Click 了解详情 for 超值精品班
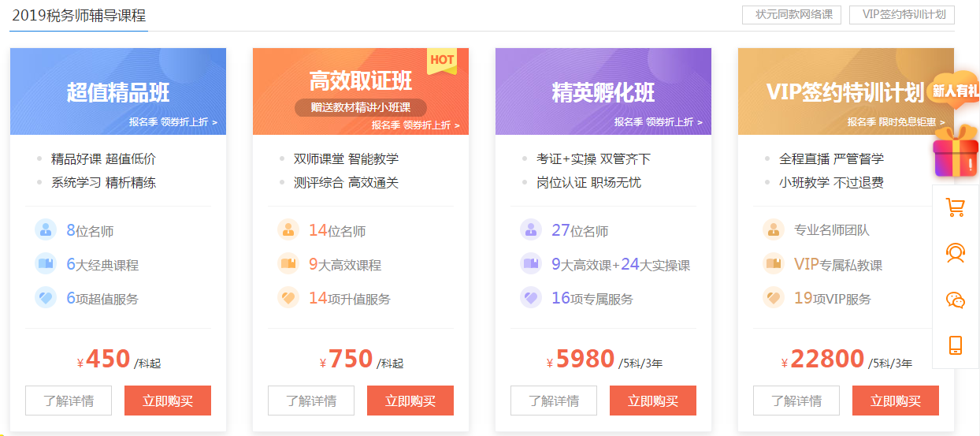 [69, 401]
